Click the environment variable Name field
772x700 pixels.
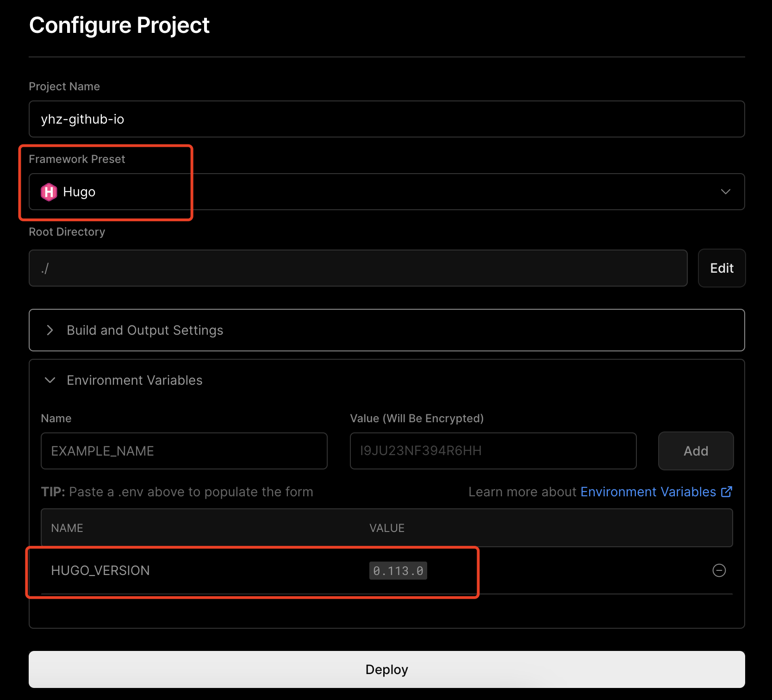(x=184, y=451)
